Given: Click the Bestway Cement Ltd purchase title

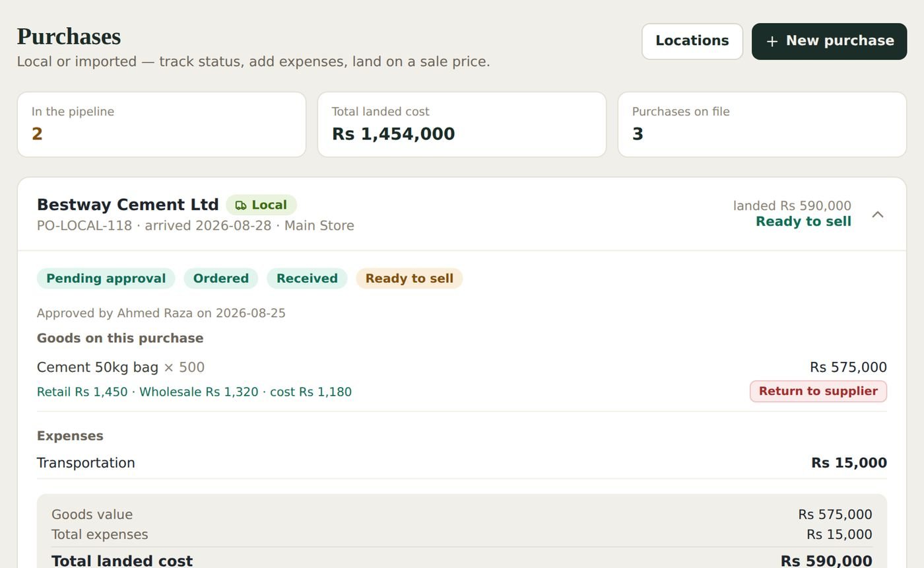Looking at the screenshot, I should click(128, 205).
